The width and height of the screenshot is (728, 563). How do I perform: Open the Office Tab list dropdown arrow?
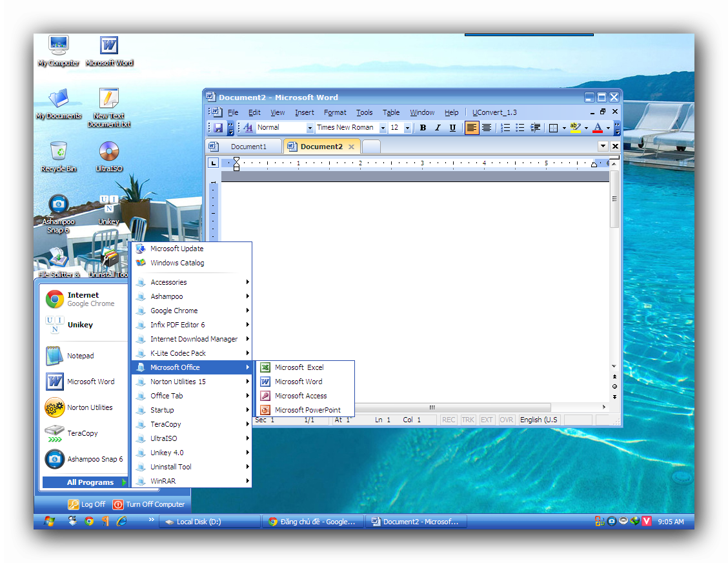[603, 146]
